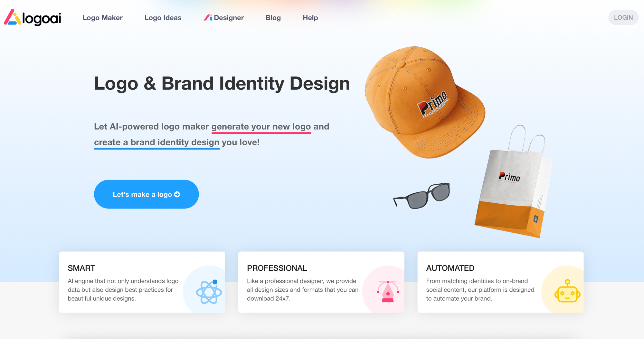This screenshot has height=339, width=644.
Task: Click the sunglasses image
Action: tap(421, 196)
